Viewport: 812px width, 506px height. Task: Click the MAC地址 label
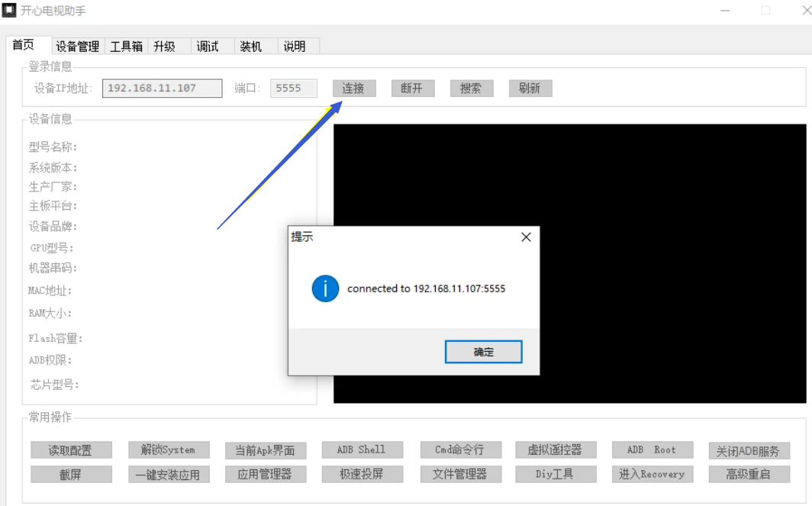(x=50, y=291)
